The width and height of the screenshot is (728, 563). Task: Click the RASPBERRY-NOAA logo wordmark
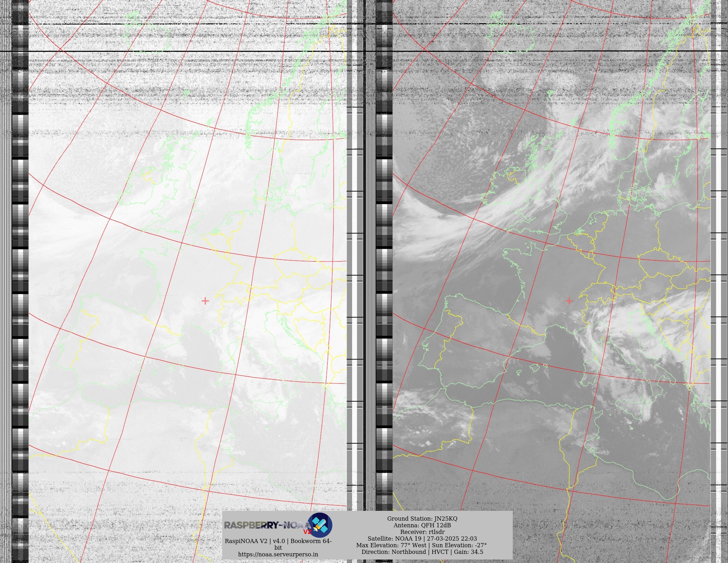tap(266, 525)
